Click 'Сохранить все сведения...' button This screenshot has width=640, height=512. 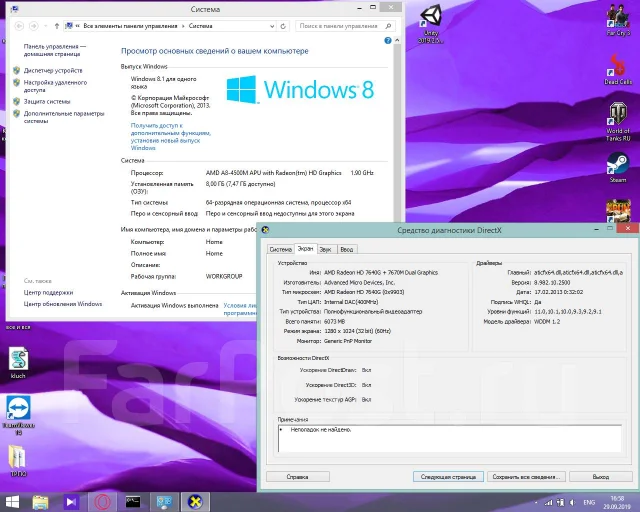(x=526, y=477)
